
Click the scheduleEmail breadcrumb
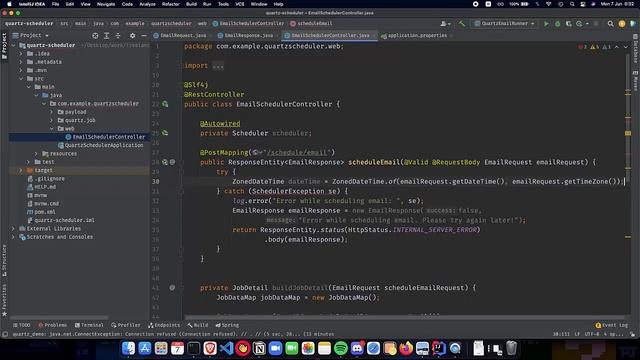pos(311,24)
